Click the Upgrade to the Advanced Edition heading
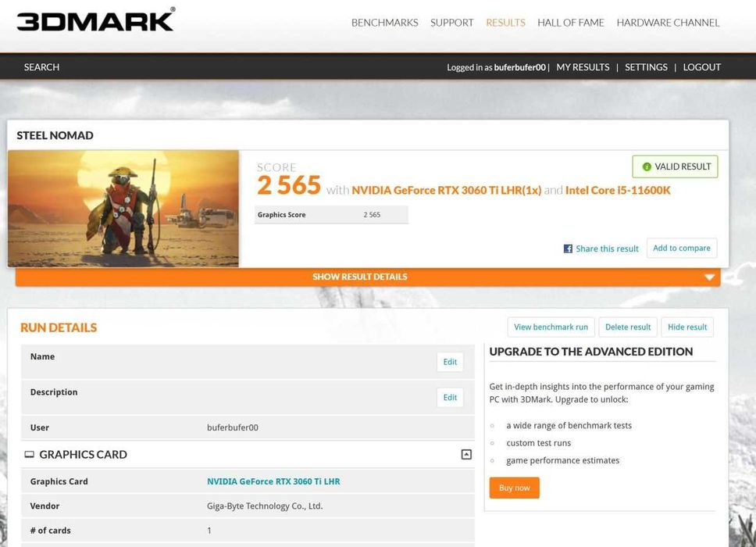This screenshot has width=756, height=547. (590, 352)
